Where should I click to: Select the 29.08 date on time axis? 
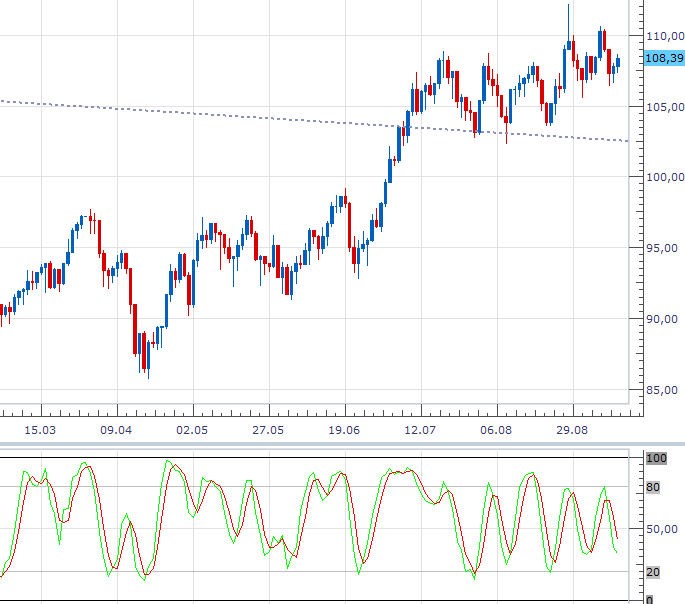click(x=572, y=429)
